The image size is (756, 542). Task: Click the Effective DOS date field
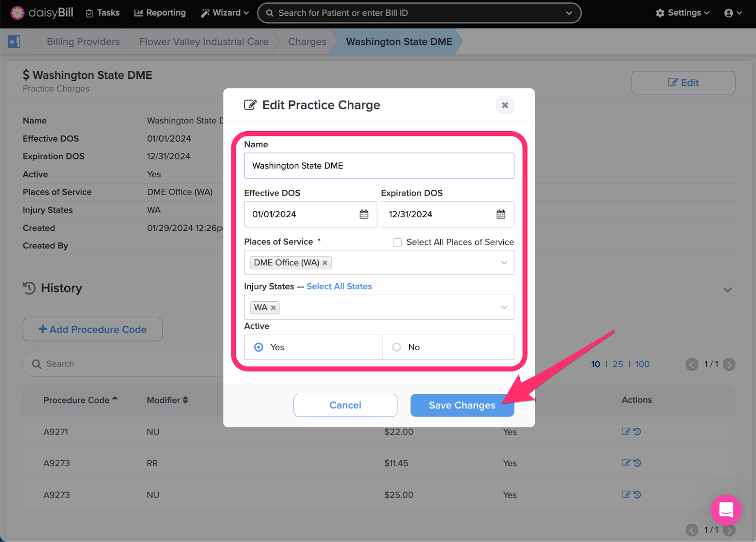(310, 214)
